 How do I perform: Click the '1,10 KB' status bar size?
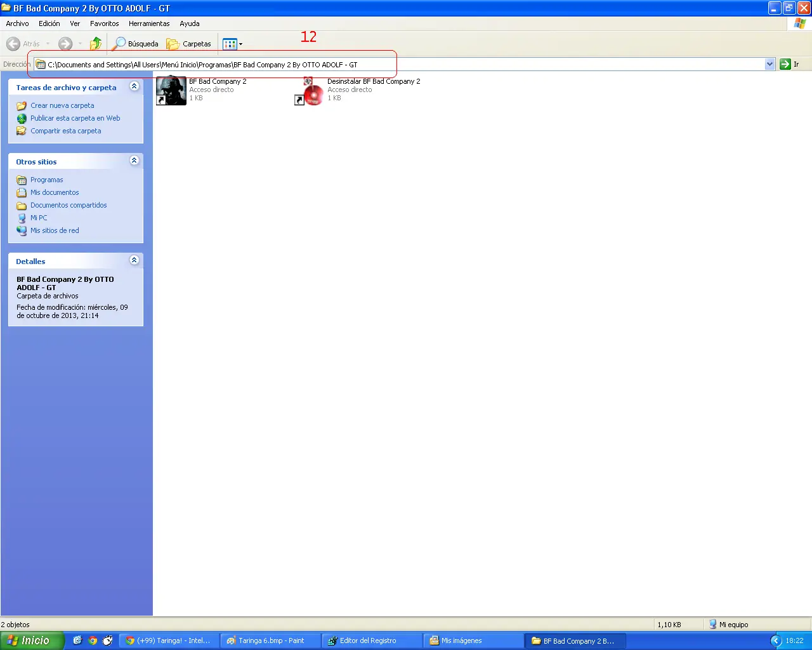(669, 625)
